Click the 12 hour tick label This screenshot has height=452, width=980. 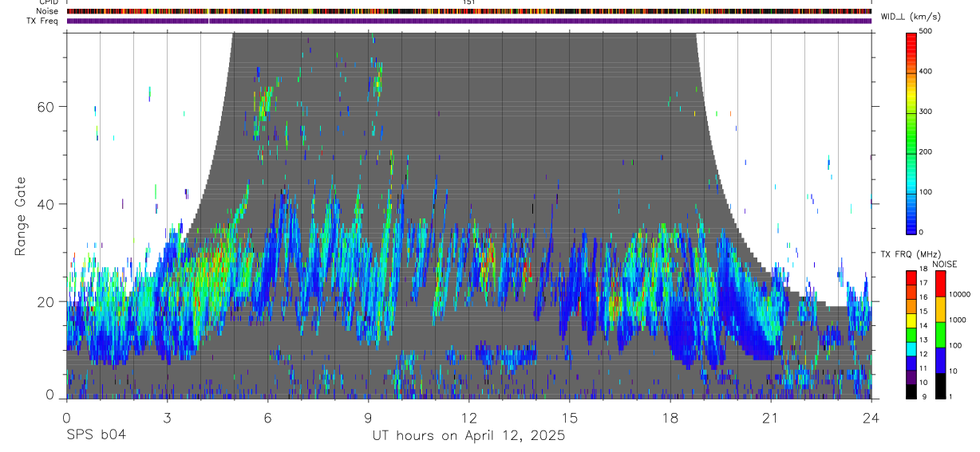coord(468,419)
